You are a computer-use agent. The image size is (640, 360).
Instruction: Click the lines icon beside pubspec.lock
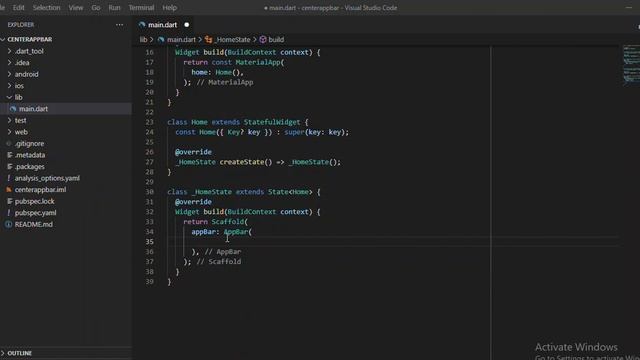(9, 201)
